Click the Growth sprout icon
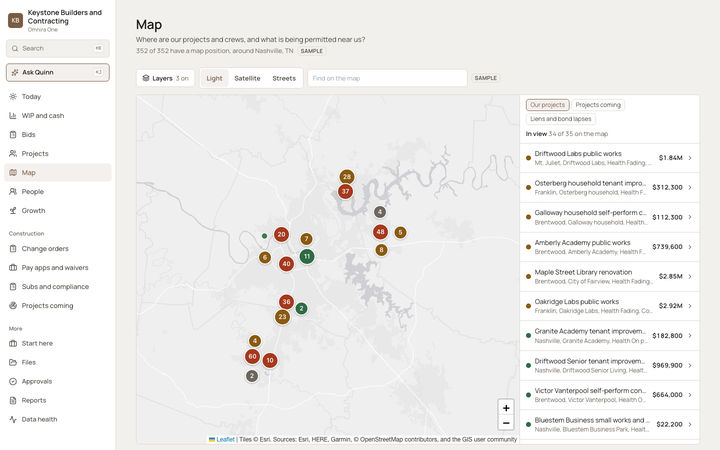720x450 pixels. click(x=13, y=211)
